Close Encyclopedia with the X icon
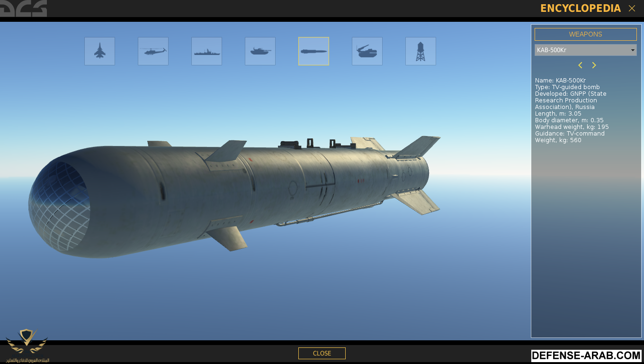Image resolution: width=644 pixels, height=364 pixels. pyautogui.click(x=632, y=9)
